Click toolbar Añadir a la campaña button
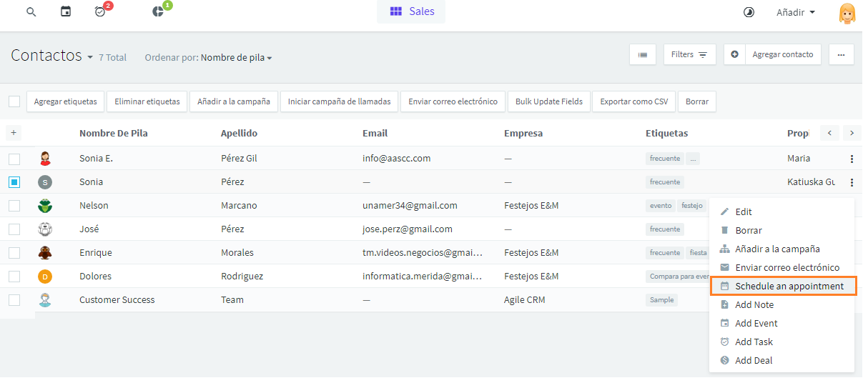 234,101
